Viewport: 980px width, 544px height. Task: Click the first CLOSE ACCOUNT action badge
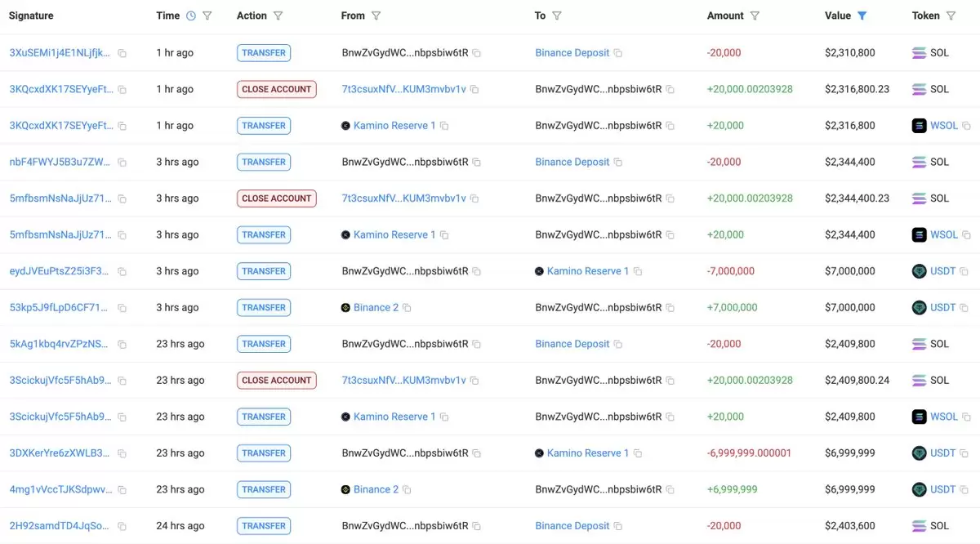pos(277,89)
